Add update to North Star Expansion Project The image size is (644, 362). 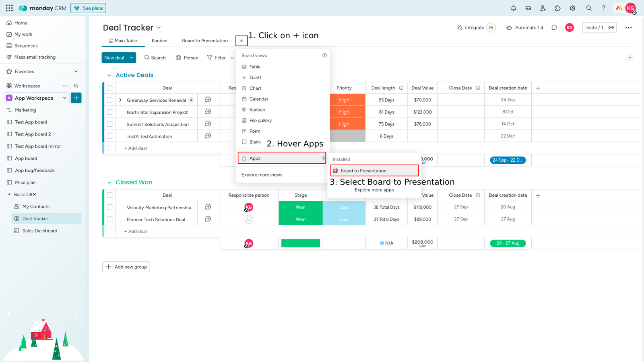[208, 112]
